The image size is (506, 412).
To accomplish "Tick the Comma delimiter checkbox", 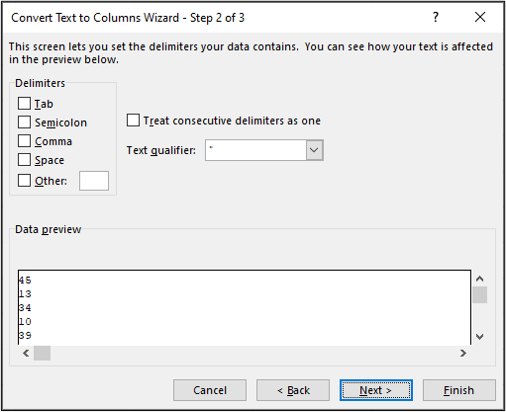I will click(24, 141).
